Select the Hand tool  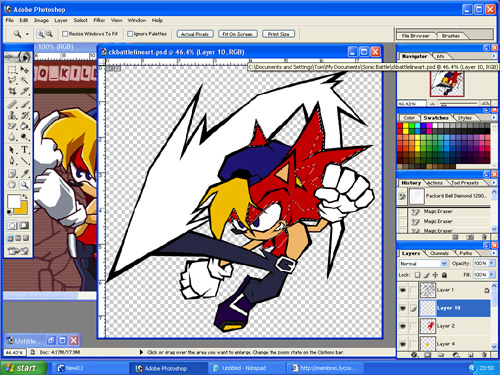point(12,184)
